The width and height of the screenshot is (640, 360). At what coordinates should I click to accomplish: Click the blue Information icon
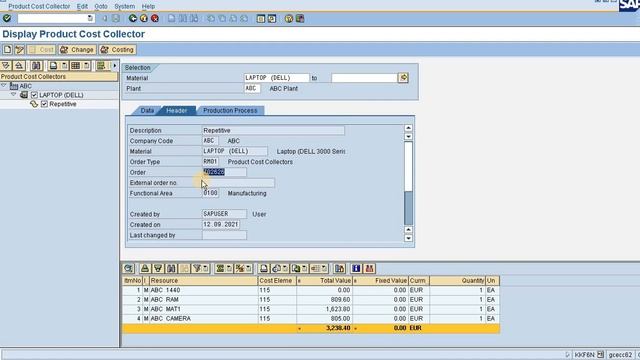click(x=356, y=269)
